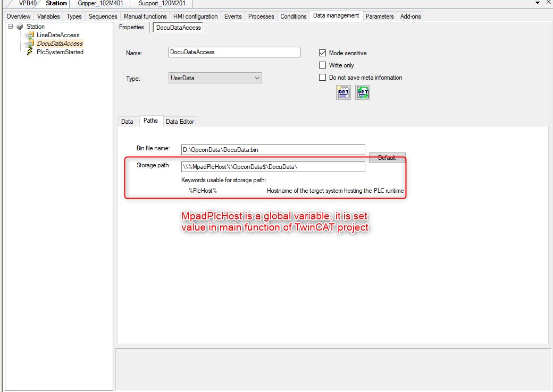The image size is (553, 392).
Task: Click into the Bin file name field
Action: [x=273, y=150]
